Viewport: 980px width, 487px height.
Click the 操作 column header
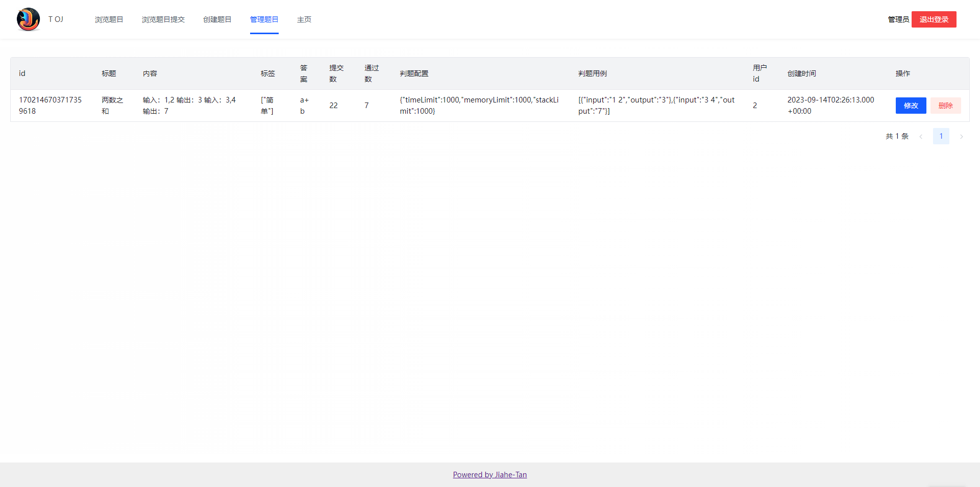(x=928, y=73)
